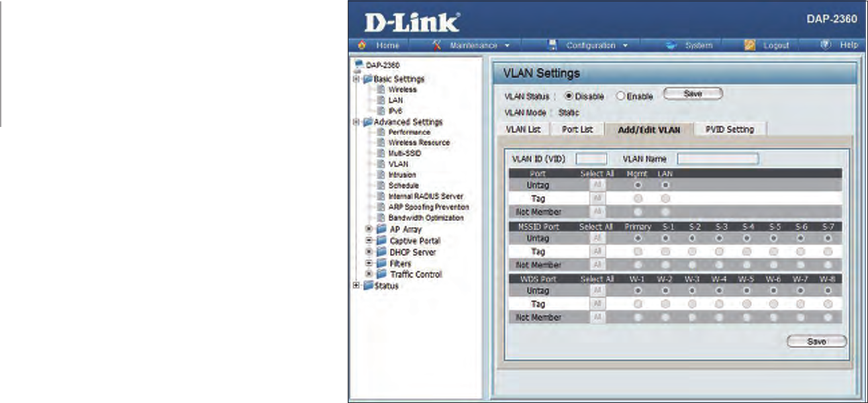Click the Multi-SSID page icon
868x403 pixels.
click(381, 153)
